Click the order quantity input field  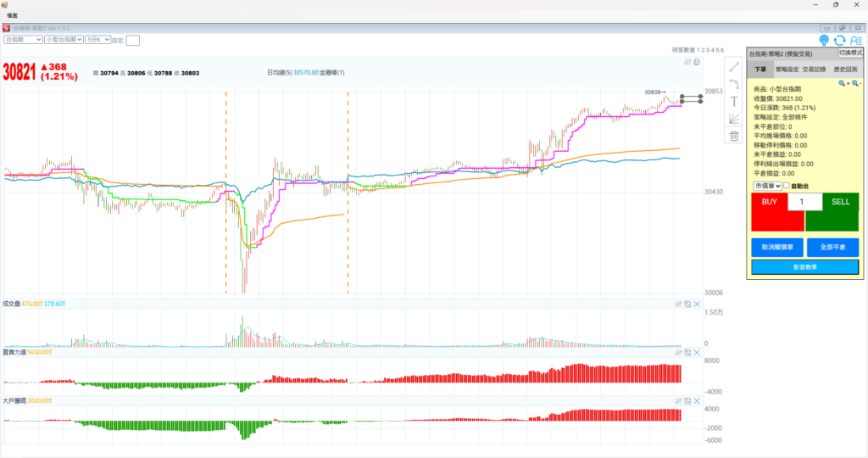(804, 202)
